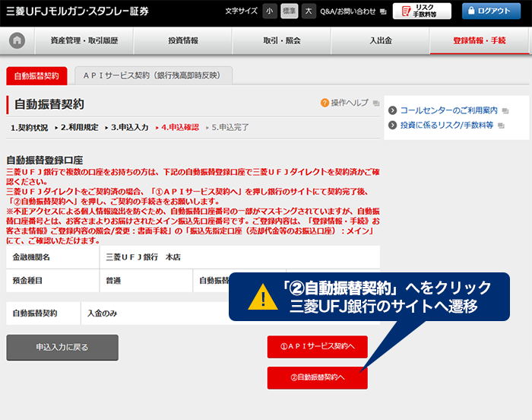The image size is (532, 420).
Task: Click new-window icon beside Q&A/お問い合わせ
Action: tap(383, 12)
